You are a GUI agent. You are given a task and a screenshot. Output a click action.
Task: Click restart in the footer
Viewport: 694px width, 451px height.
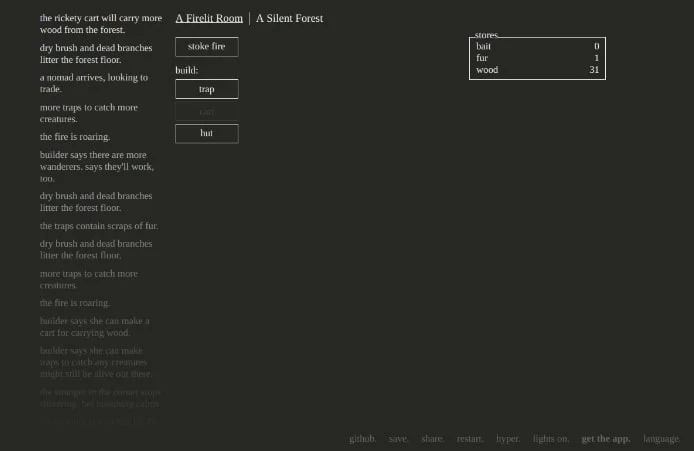(470, 439)
